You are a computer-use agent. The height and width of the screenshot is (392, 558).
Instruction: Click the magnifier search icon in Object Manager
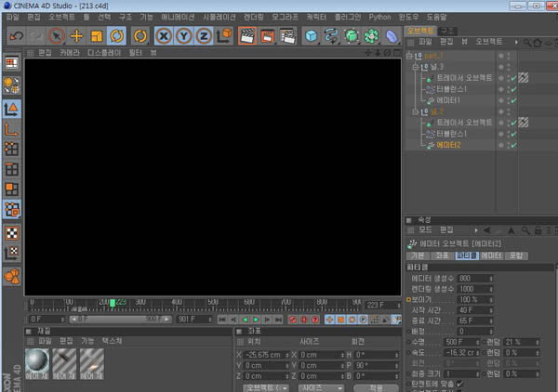[526, 43]
